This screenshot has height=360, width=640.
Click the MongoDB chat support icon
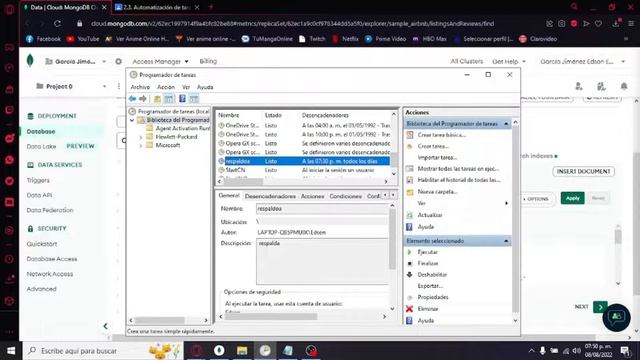pos(616,318)
